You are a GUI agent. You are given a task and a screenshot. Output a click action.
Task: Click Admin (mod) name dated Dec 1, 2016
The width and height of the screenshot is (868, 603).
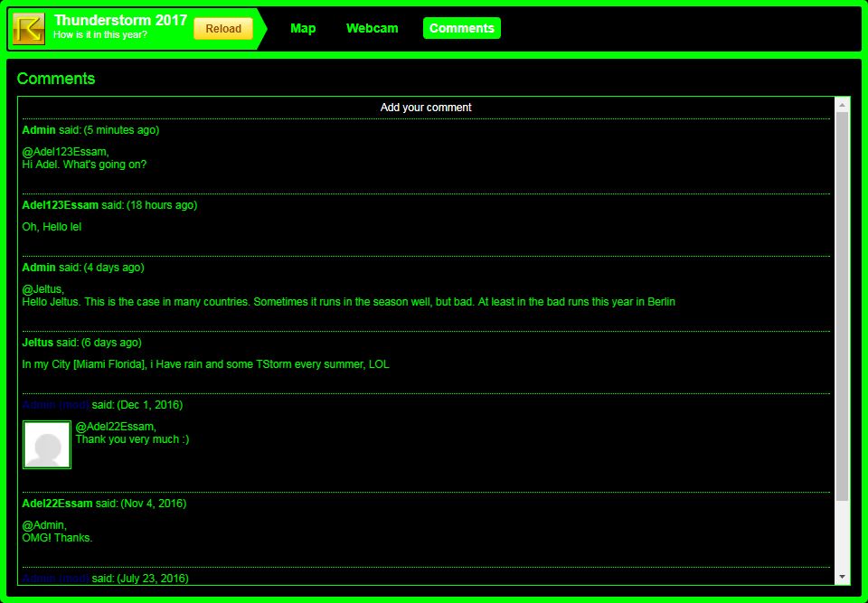[x=55, y=405]
